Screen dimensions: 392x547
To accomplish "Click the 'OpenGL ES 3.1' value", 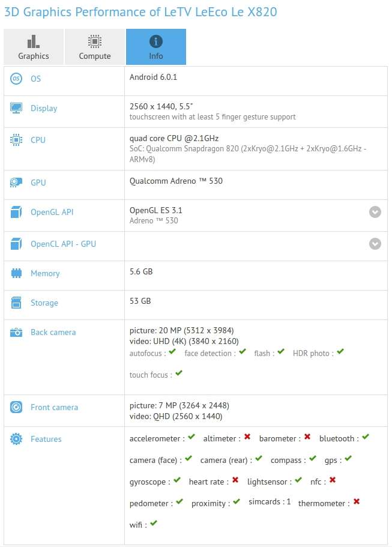I will 156,210.
